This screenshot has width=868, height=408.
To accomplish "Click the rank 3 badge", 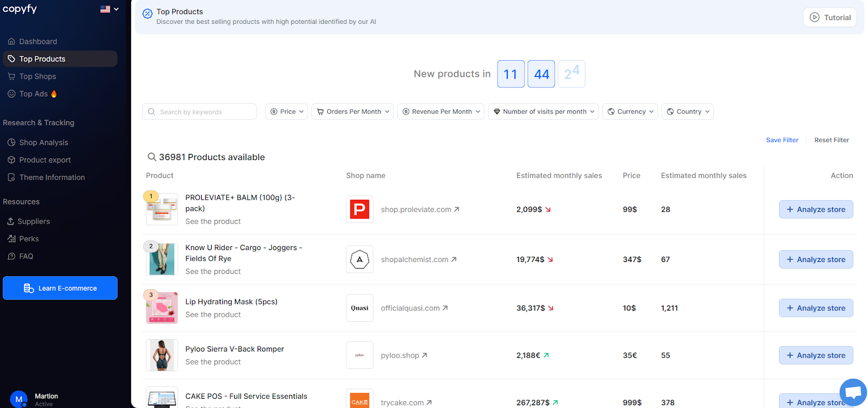I will [151, 295].
